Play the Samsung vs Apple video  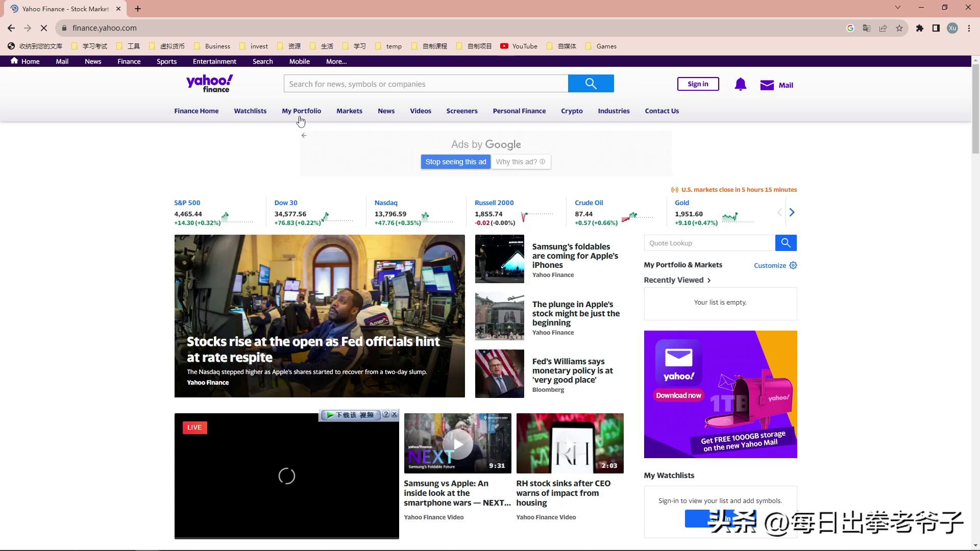457,444
